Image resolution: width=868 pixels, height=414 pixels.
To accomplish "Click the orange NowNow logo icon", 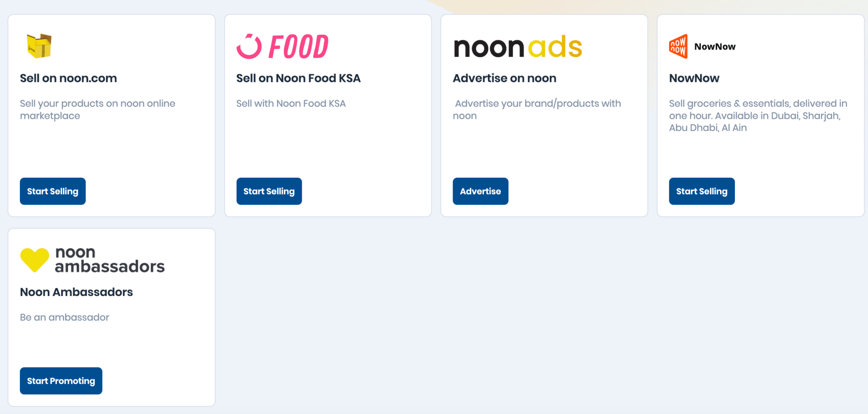I will coord(679,47).
